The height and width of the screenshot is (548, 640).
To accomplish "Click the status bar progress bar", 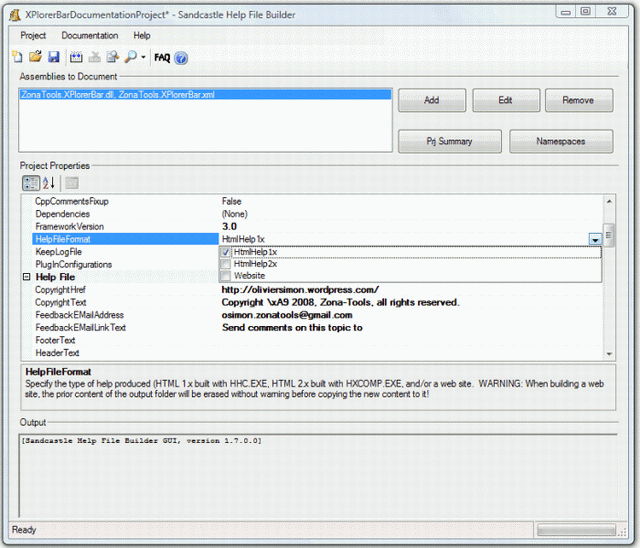I will [x=576, y=530].
